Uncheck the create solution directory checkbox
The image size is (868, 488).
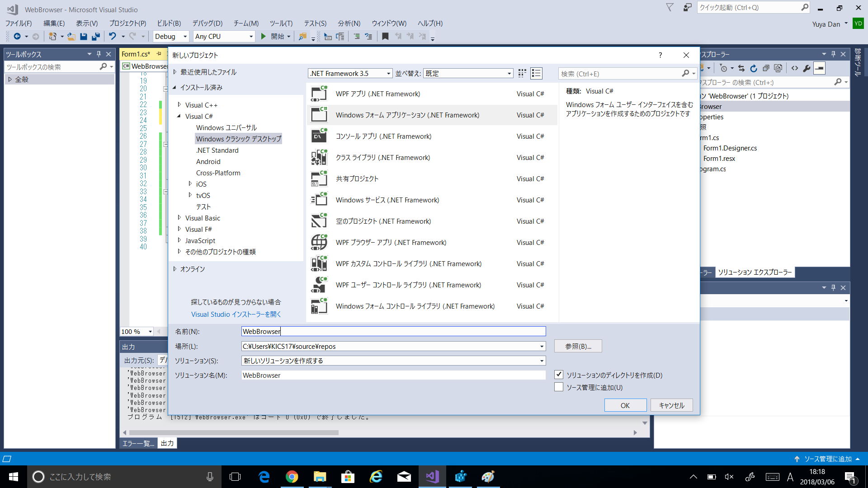point(559,375)
